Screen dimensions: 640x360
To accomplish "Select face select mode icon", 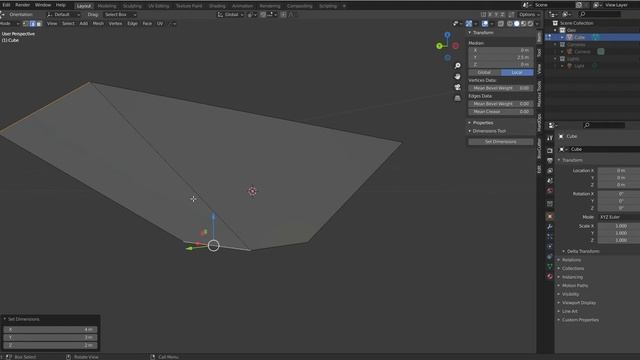I will pyautogui.click(x=39, y=24).
